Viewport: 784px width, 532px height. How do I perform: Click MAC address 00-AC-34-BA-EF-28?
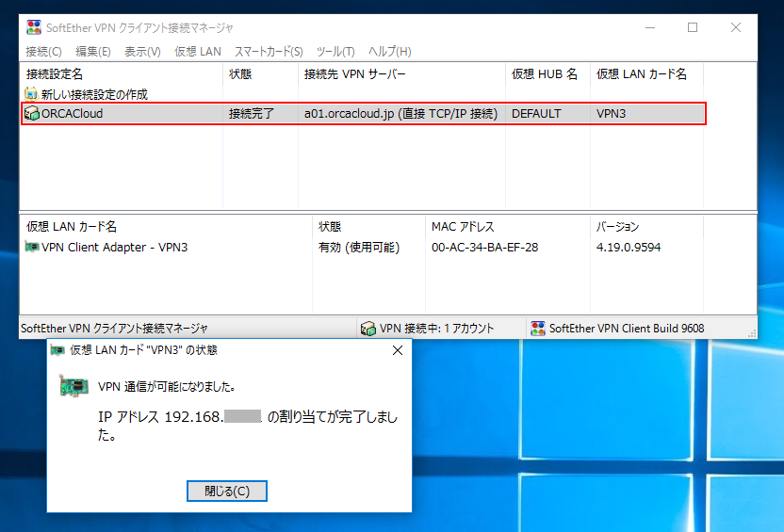[x=485, y=248]
